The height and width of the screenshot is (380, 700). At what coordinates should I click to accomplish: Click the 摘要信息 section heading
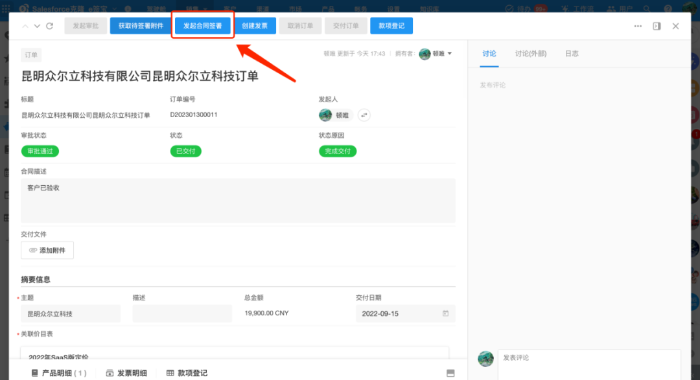[x=36, y=280]
